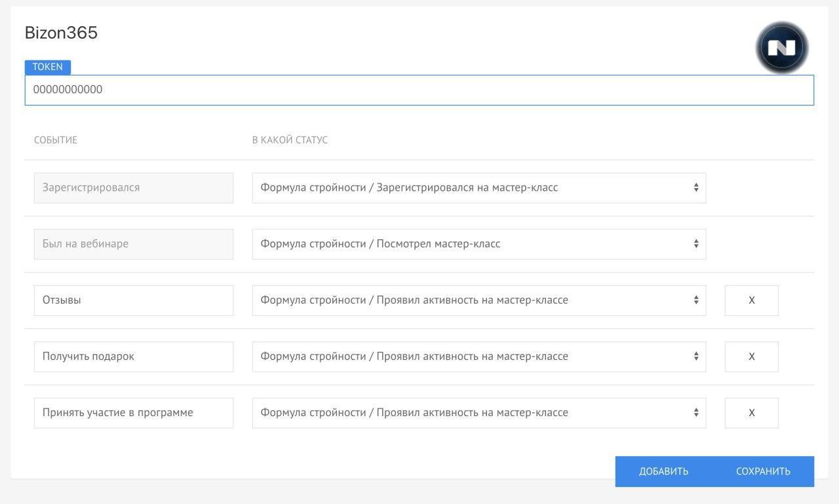Remove the Получить подарок row with X
Viewport: 839px width, 504px height.
coord(752,357)
